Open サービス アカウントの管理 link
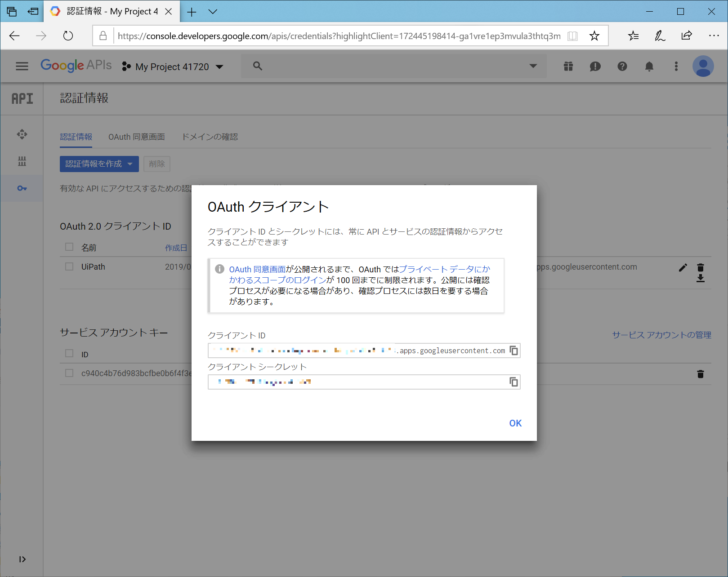728x577 pixels. (x=661, y=334)
